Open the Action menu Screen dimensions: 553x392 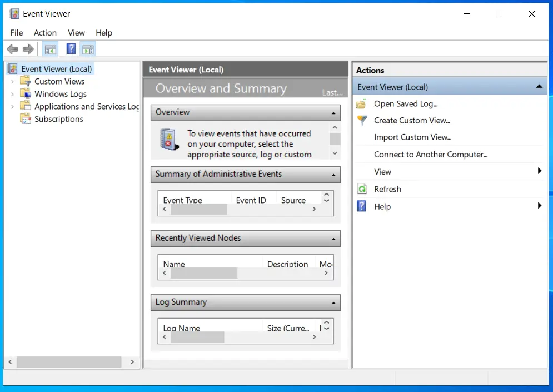tap(45, 33)
